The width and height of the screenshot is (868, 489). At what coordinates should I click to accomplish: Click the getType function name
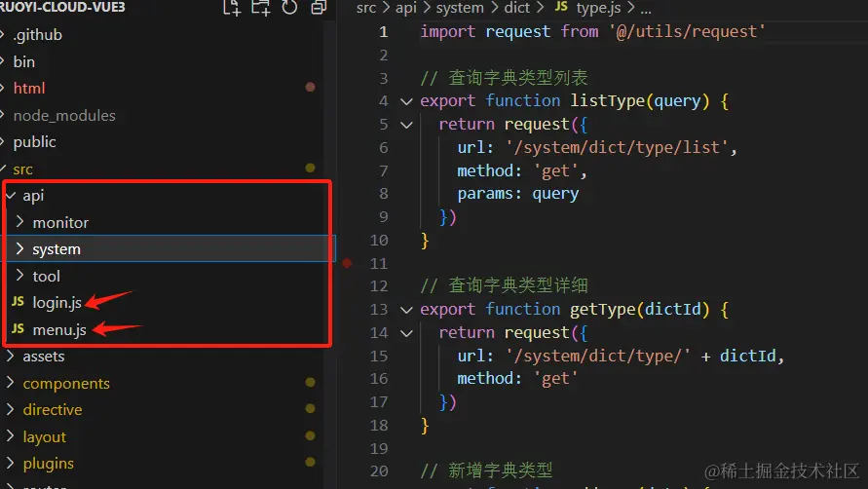(603, 309)
